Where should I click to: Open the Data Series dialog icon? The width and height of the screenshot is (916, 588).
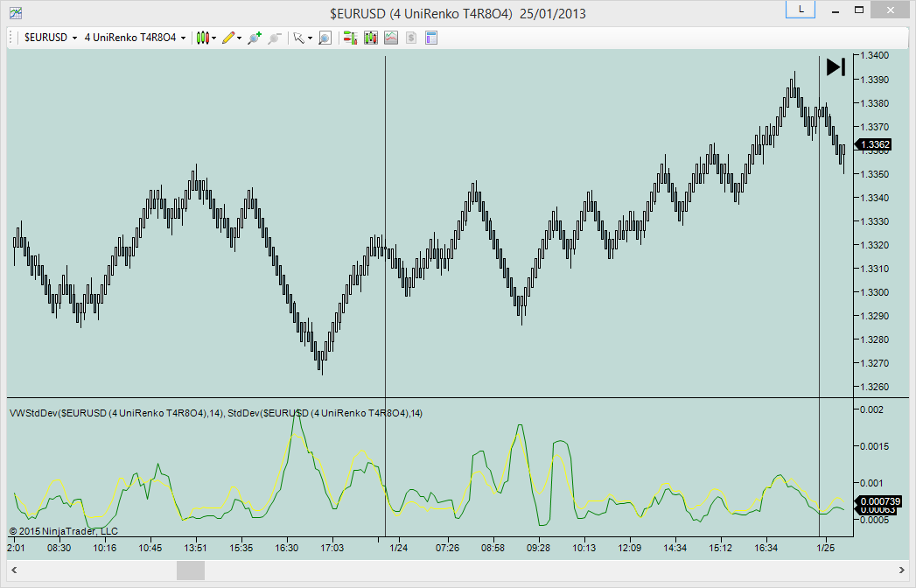[x=370, y=38]
